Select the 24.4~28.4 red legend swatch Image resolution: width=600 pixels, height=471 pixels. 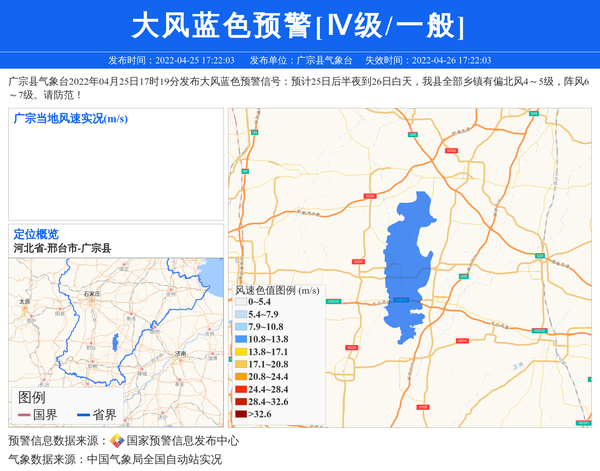coord(240,389)
